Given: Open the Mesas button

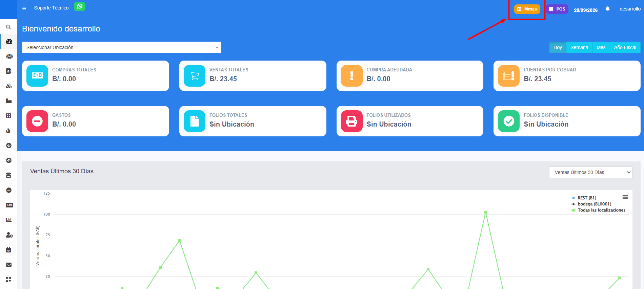Looking at the screenshot, I should coord(527,9).
